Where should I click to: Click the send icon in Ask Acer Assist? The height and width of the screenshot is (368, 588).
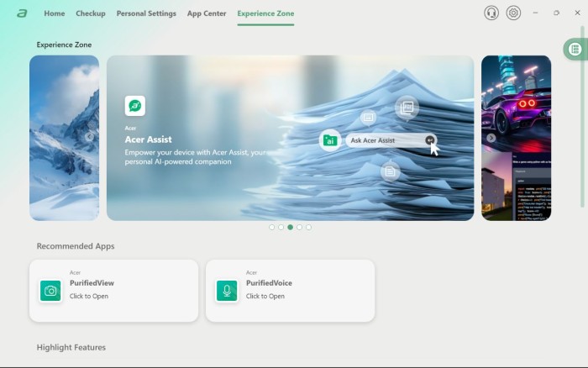[430, 140]
